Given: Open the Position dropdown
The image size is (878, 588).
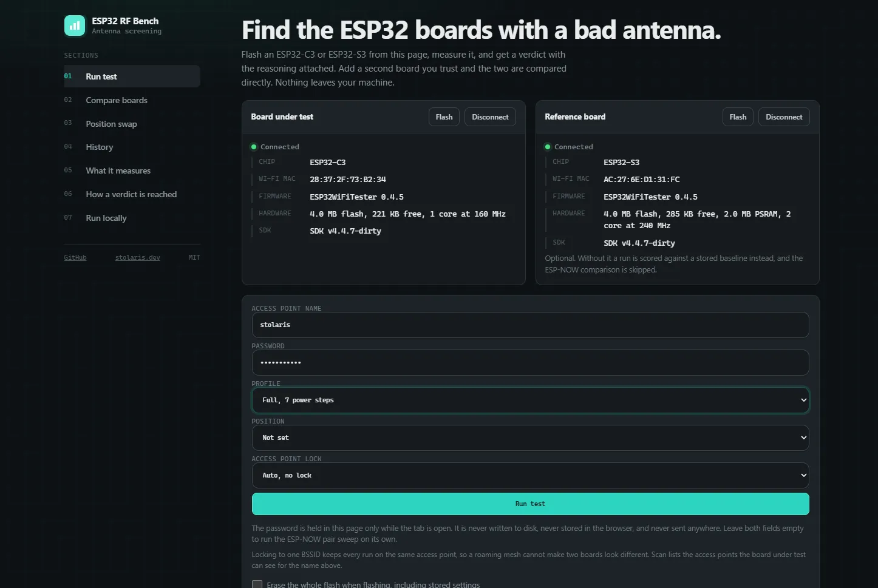Looking at the screenshot, I should (530, 438).
